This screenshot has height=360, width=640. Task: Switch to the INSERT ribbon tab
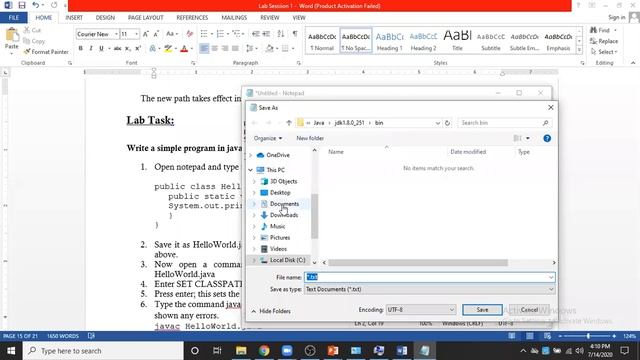coord(74,18)
